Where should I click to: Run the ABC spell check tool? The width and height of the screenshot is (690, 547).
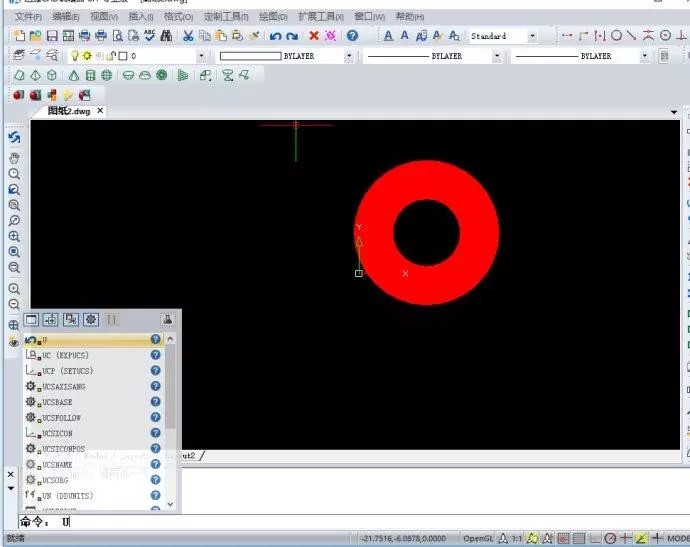click(x=150, y=36)
